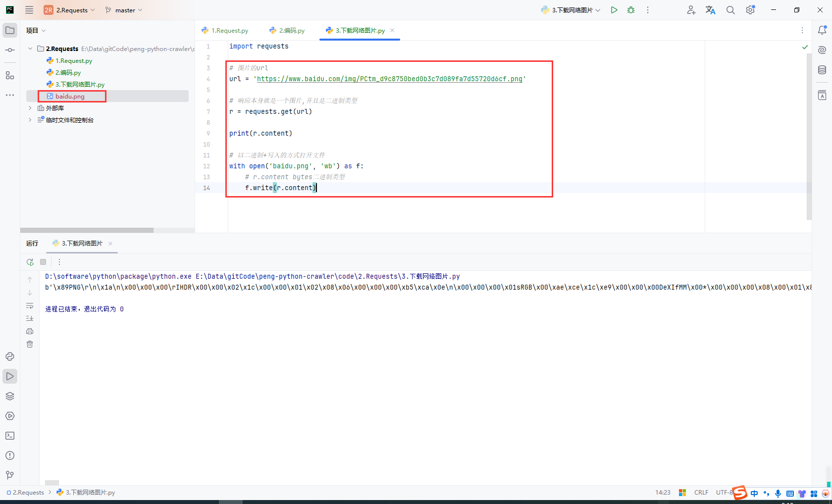Click the Sogou microphone voice input icon
Screen dimensions: 832x504
pyautogui.click(x=778, y=493)
